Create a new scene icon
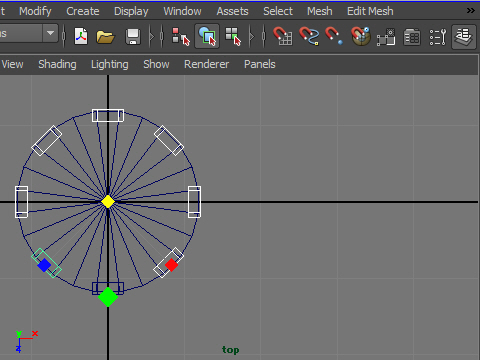This screenshot has height=360, width=480. click(81, 36)
